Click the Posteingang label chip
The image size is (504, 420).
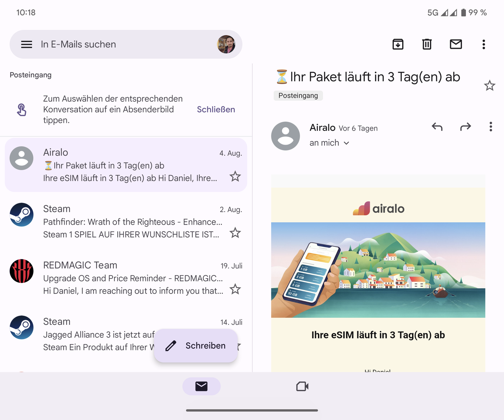pos(298,96)
